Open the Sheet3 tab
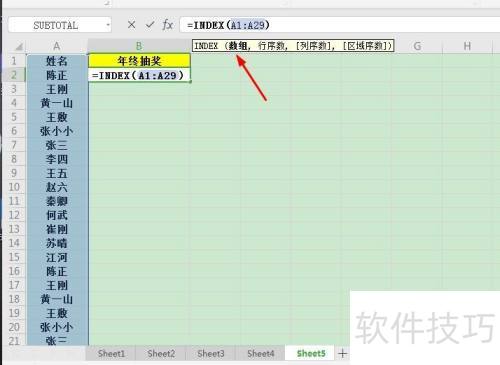This screenshot has width=500, height=365. 211,354
